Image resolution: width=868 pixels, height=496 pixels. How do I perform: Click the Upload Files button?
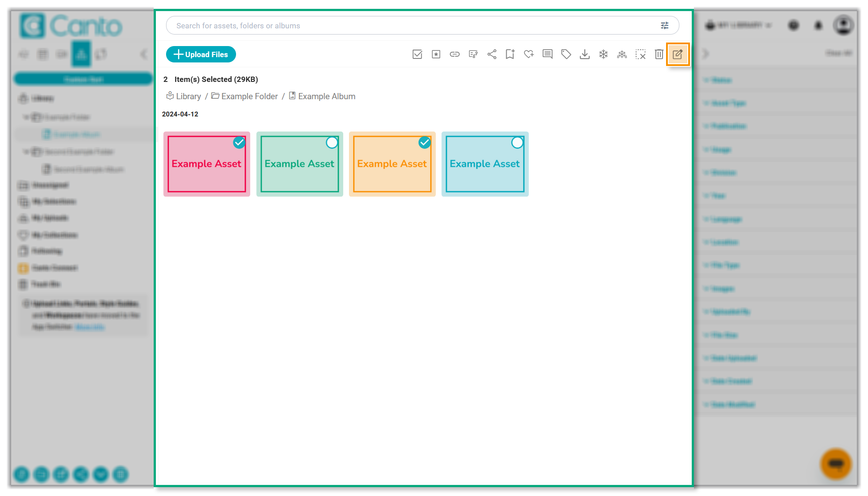(201, 54)
